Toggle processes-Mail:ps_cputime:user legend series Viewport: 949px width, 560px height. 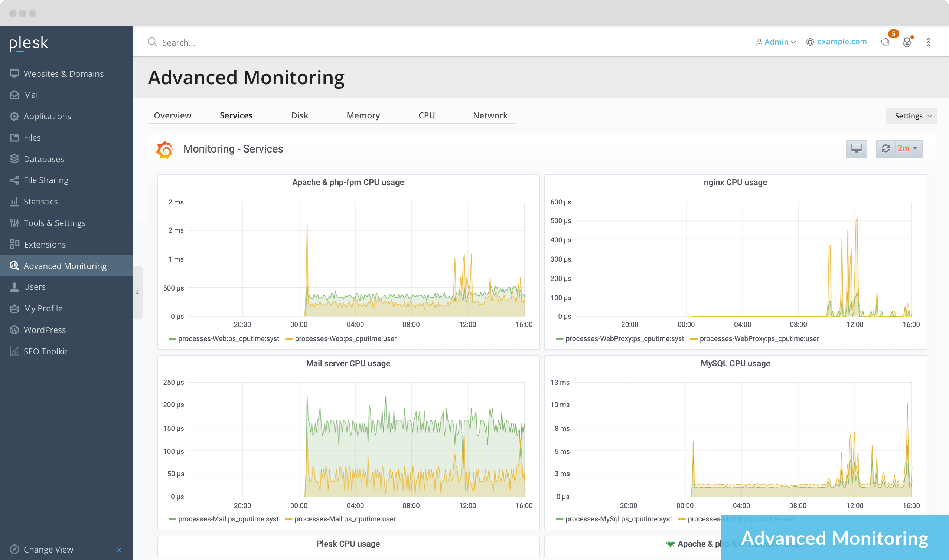[345, 519]
